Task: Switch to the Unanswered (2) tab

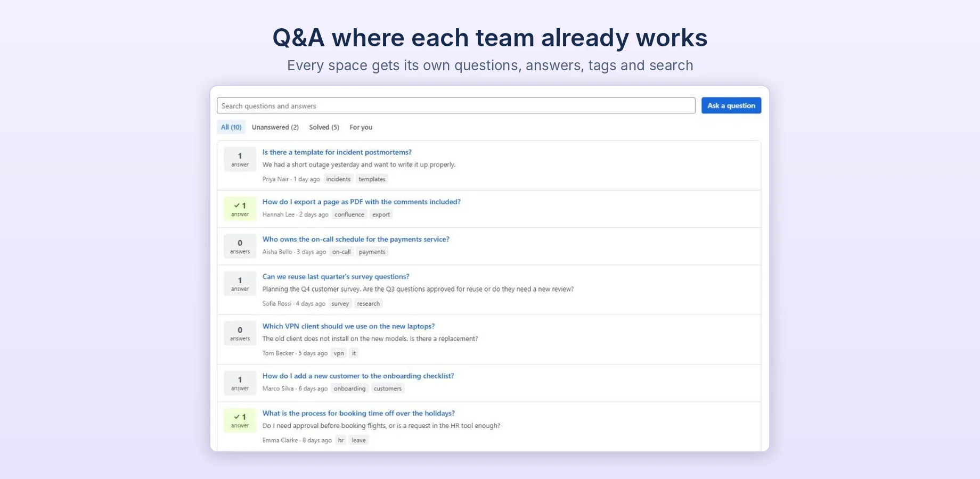Action: coord(275,127)
